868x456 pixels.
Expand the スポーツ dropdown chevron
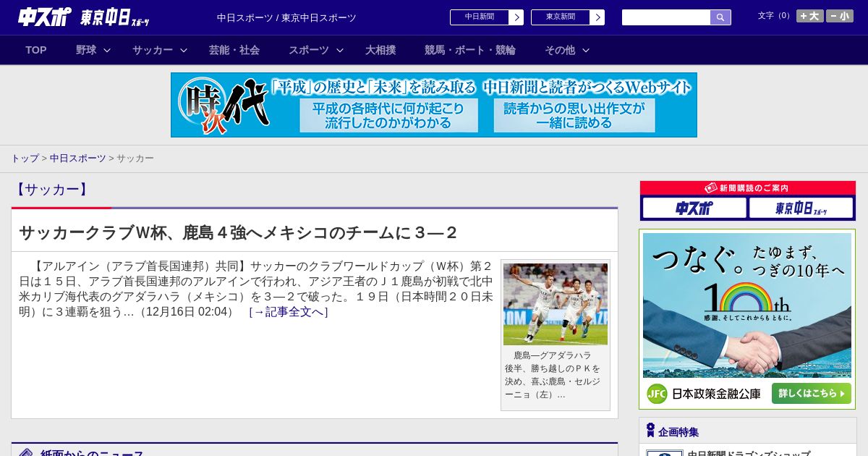340,50
